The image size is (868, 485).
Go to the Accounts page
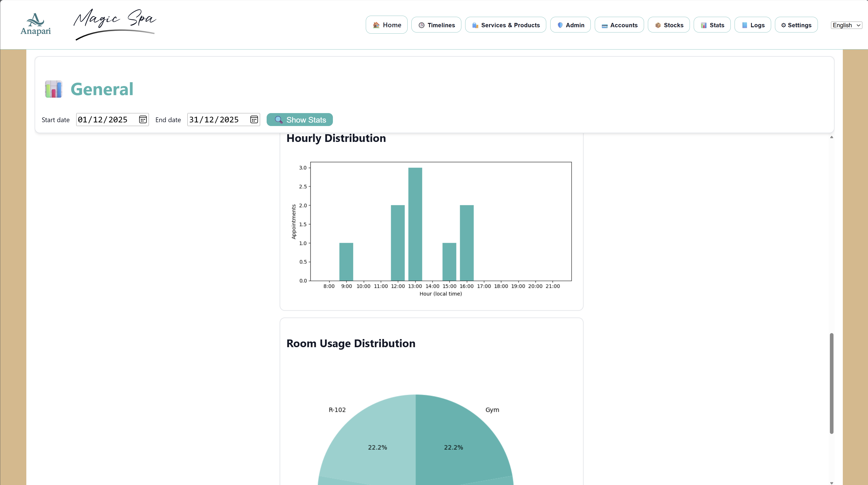(x=619, y=25)
